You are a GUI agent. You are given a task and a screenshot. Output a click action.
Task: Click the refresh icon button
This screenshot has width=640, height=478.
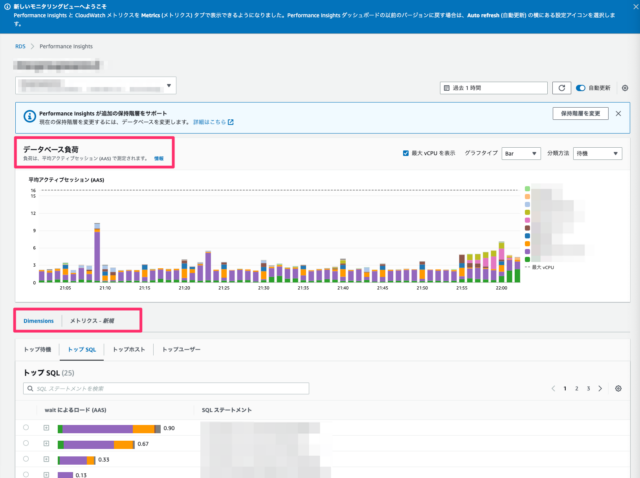tap(563, 88)
